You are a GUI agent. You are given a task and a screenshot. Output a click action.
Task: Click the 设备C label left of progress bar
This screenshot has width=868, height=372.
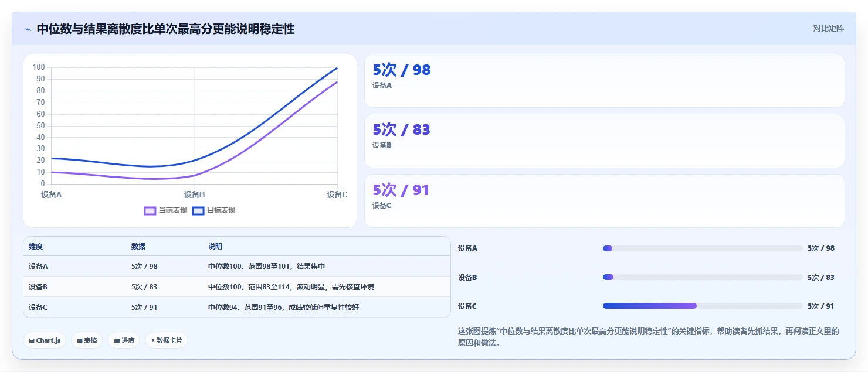click(x=467, y=306)
